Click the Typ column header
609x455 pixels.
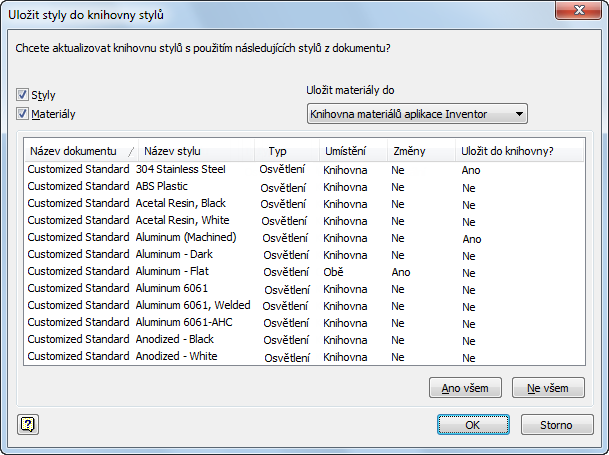[x=277, y=151]
